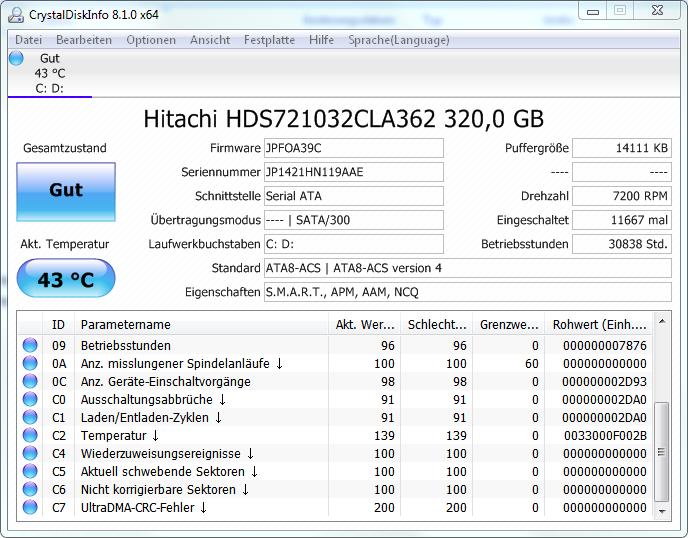Select row Laden/Entladen-Zyklen

pyautogui.click(x=335, y=417)
